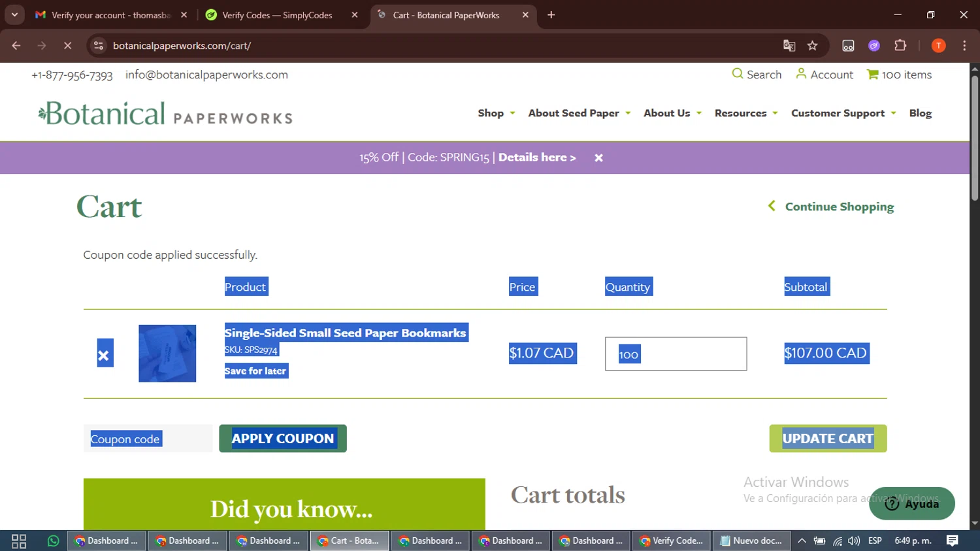This screenshot has width=980, height=551.
Task: Open the Blog page
Action: [x=921, y=113]
